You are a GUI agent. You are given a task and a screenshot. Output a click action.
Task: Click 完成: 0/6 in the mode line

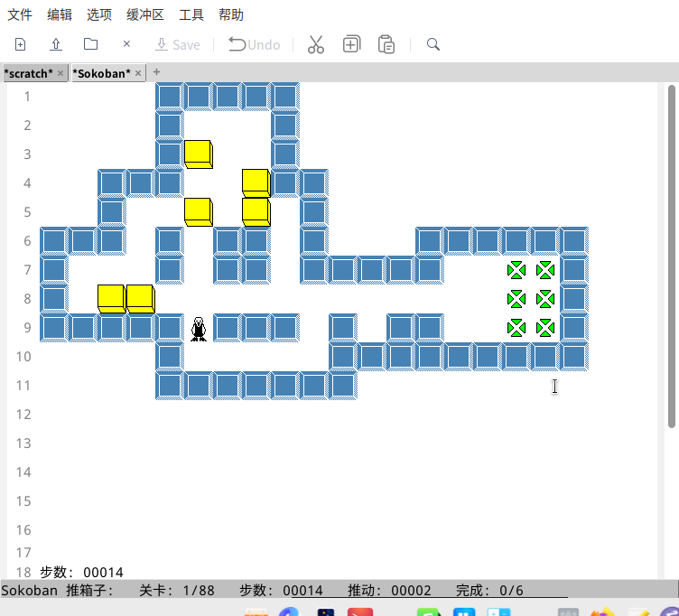click(x=489, y=591)
